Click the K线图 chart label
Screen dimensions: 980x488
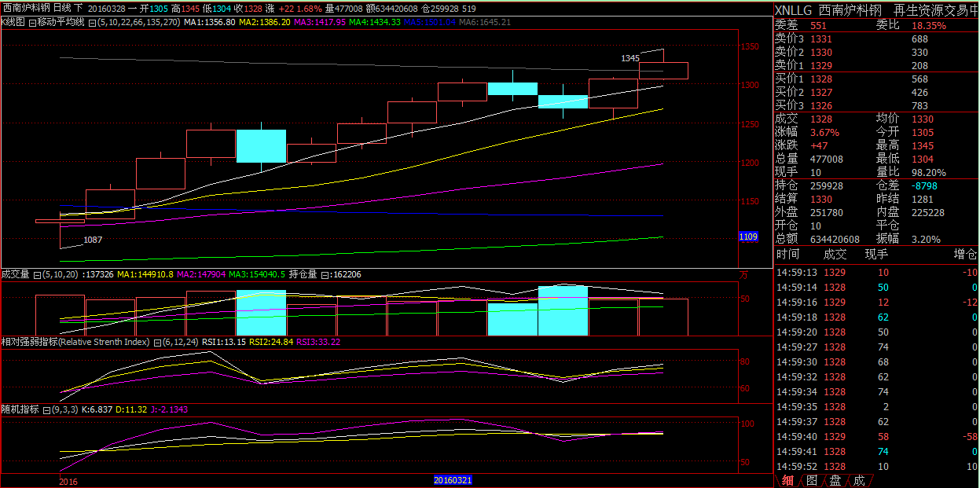pyautogui.click(x=13, y=22)
